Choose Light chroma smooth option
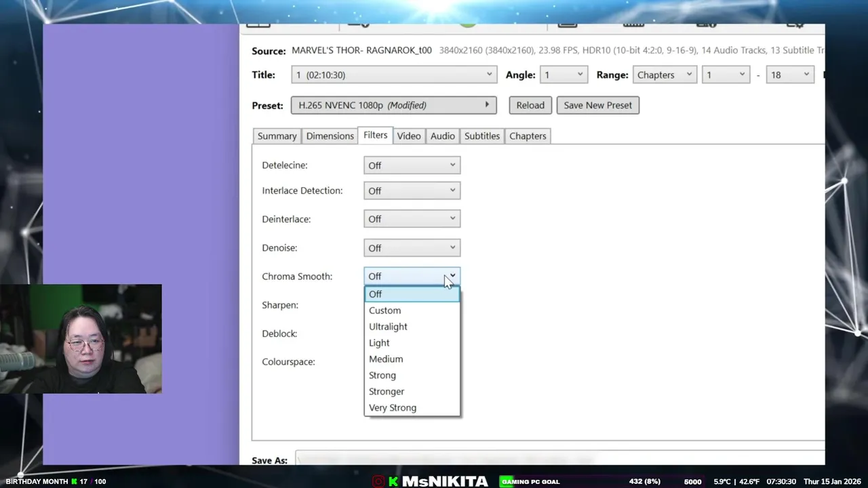The height and width of the screenshot is (488, 868). 412,343
